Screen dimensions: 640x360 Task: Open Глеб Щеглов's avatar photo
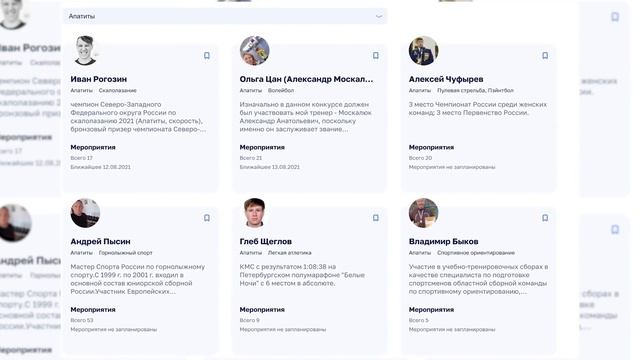coord(254,213)
